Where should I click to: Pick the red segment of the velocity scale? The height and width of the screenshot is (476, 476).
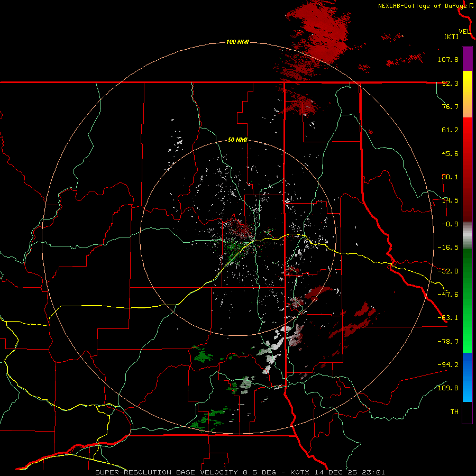pos(467,169)
